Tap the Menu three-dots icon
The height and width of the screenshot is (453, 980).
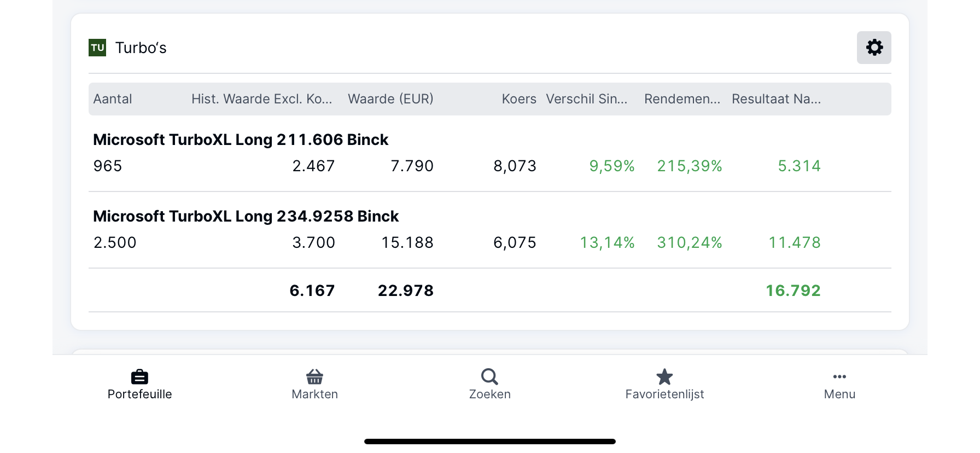click(x=839, y=376)
